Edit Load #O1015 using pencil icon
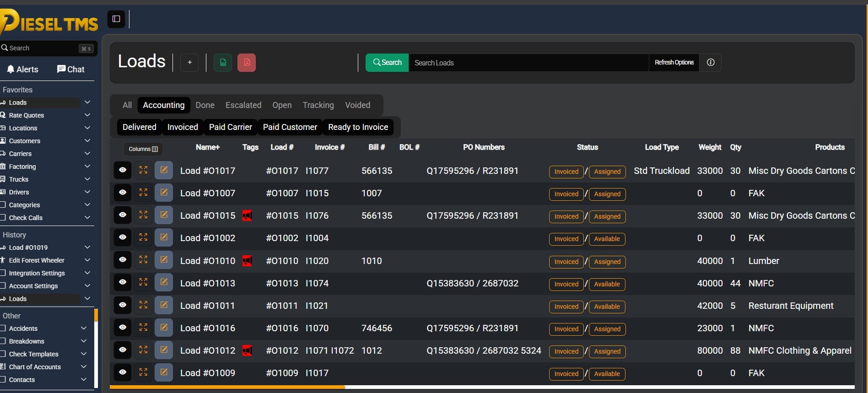Viewport: 868px width, 393px height. tap(164, 215)
